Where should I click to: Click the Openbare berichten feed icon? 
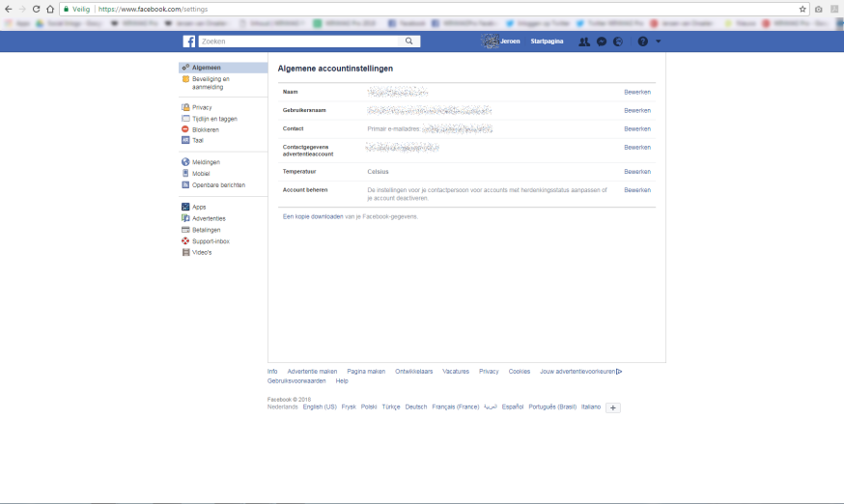pyautogui.click(x=185, y=184)
